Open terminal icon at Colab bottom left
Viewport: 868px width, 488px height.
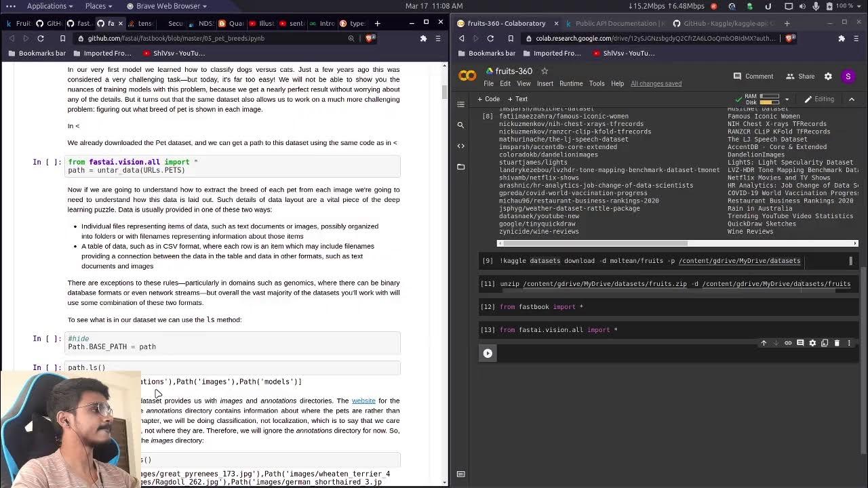pyautogui.click(x=461, y=474)
